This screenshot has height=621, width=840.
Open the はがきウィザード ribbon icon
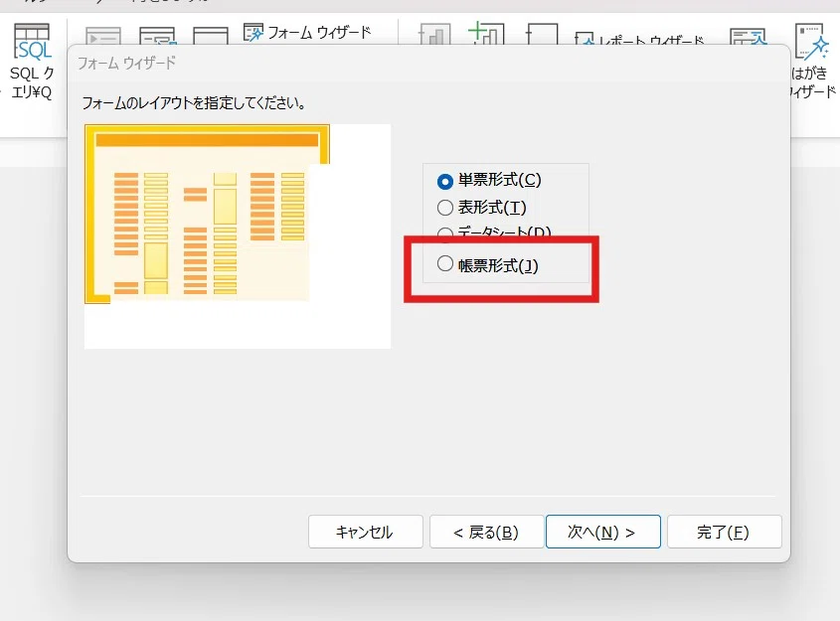[x=813, y=61]
